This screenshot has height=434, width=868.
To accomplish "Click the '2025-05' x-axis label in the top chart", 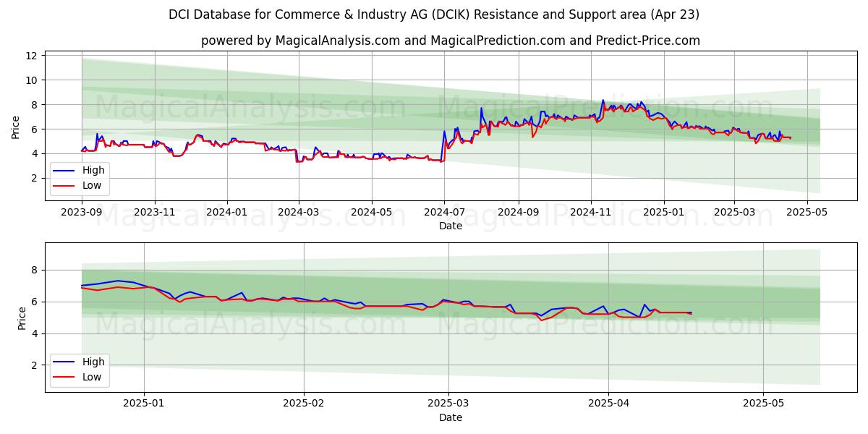I will coord(807,213).
